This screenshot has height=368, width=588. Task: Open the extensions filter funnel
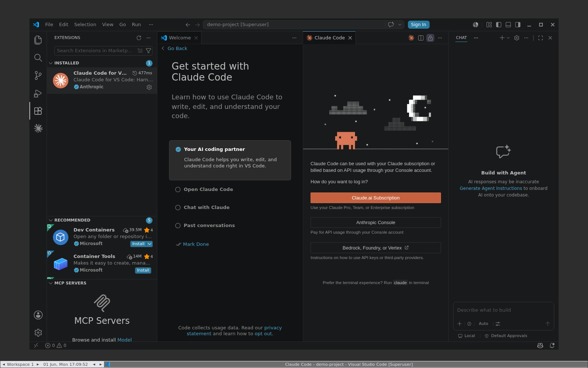coord(148,51)
